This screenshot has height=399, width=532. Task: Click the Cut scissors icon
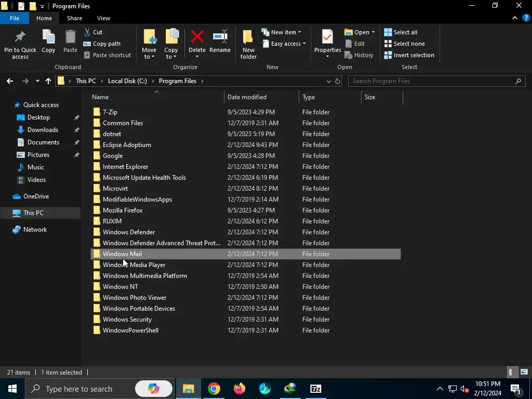87,32
